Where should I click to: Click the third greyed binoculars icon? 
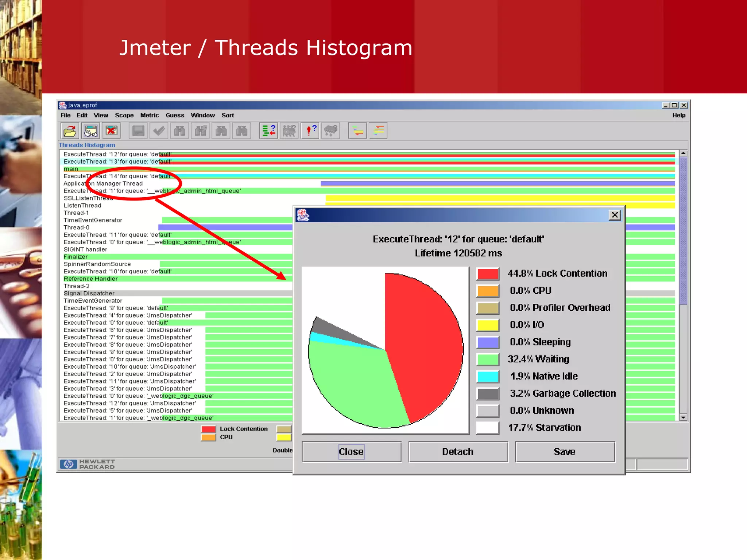[x=221, y=131]
